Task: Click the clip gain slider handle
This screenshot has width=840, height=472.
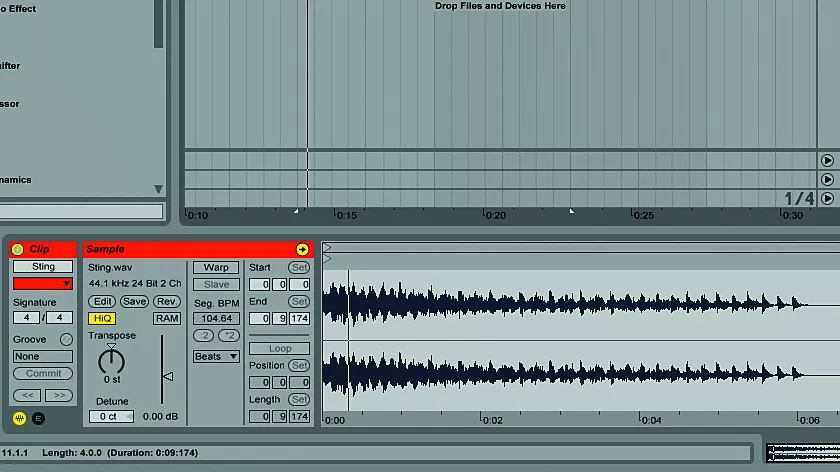Action: (167, 376)
